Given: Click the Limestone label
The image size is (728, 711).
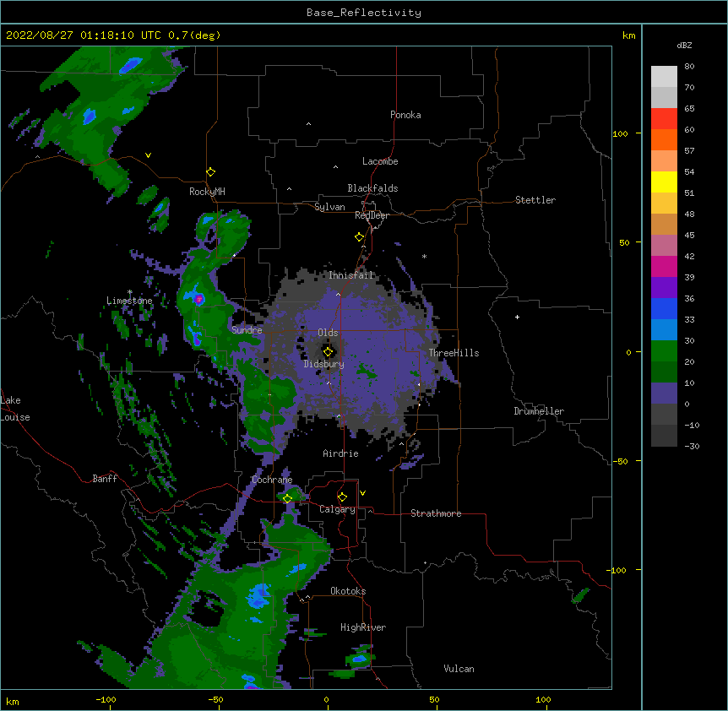Looking at the screenshot, I should coord(129,301).
